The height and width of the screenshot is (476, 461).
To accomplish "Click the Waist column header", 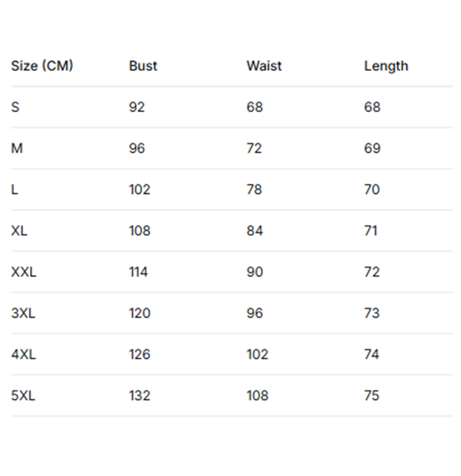I will pos(264,66).
